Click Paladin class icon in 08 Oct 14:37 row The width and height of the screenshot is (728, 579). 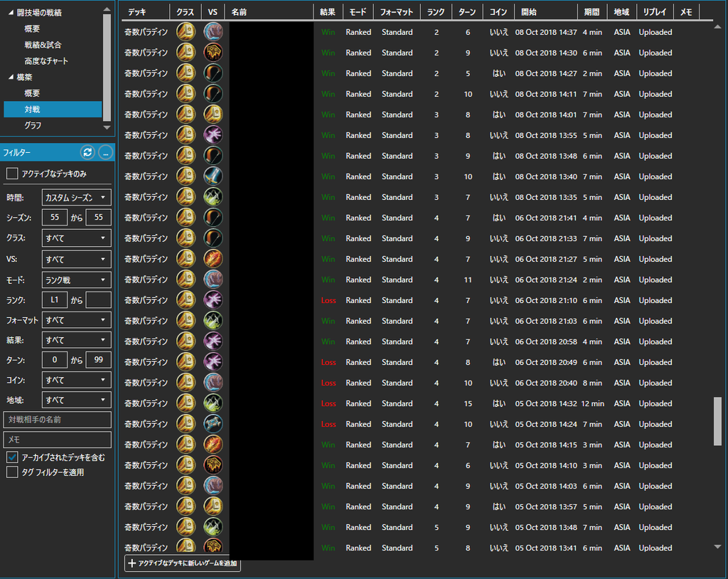tap(186, 32)
